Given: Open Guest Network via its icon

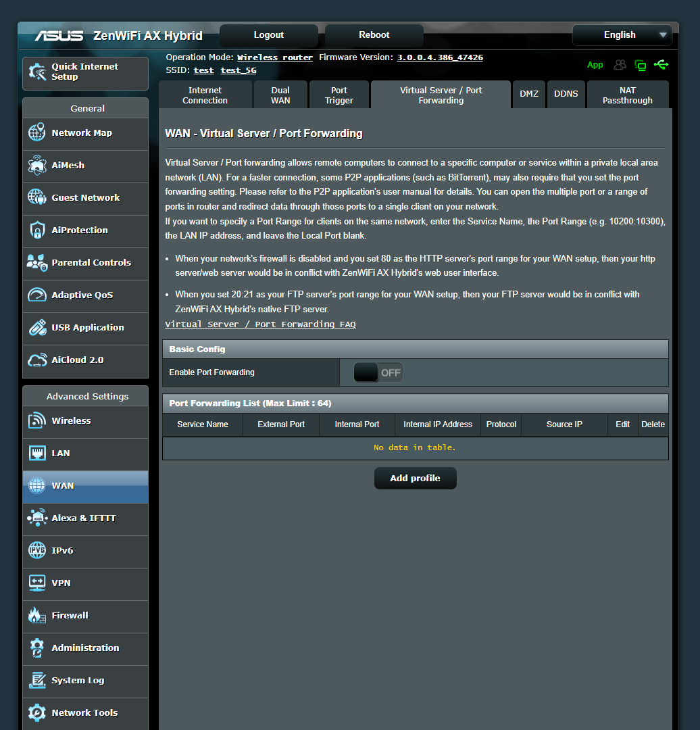Looking at the screenshot, I should (39, 197).
